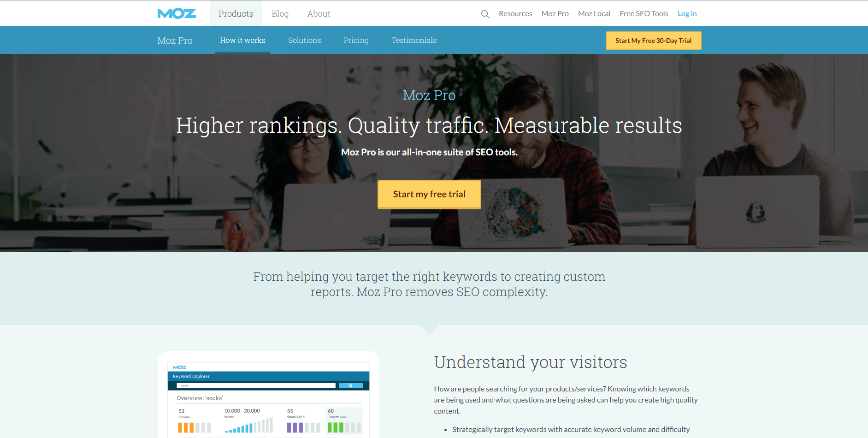Click the Start my free trial button
The width and height of the screenshot is (868, 438).
429,194
